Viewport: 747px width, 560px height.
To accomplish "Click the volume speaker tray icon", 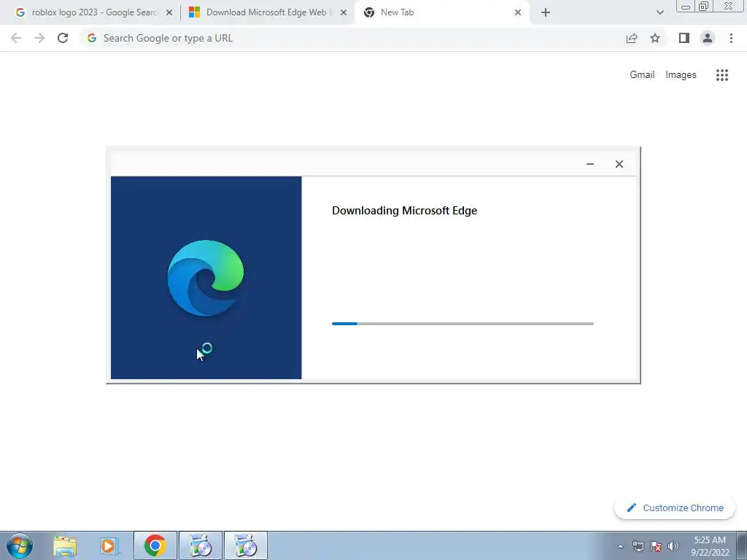I will click(673, 546).
